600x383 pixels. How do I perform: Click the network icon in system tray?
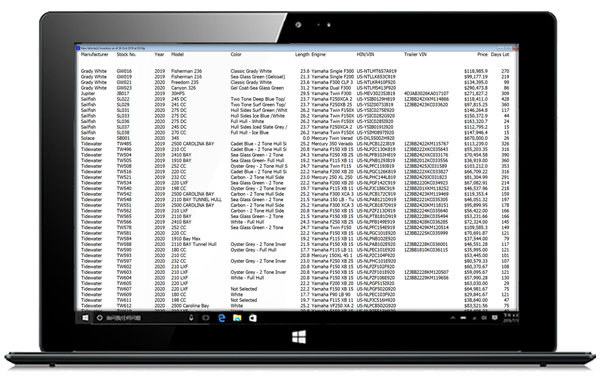pos(474,318)
